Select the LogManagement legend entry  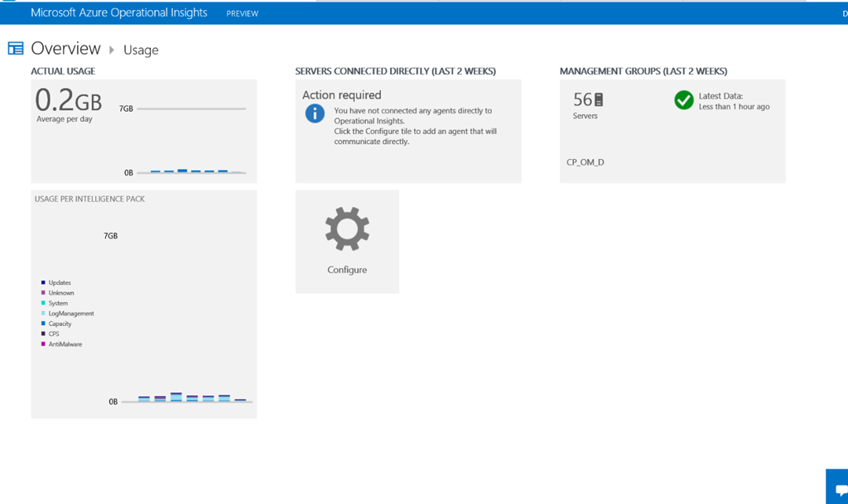(x=70, y=314)
